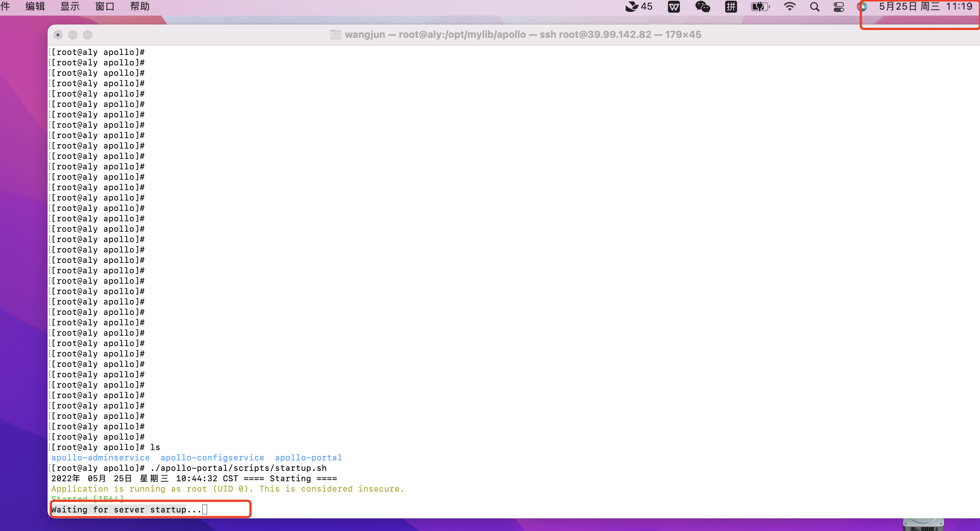Viewport: 980px width, 531px height.
Task: Click the proxy folder icon in the title bar
Action: pyautogui.click(x=335, y=35)
